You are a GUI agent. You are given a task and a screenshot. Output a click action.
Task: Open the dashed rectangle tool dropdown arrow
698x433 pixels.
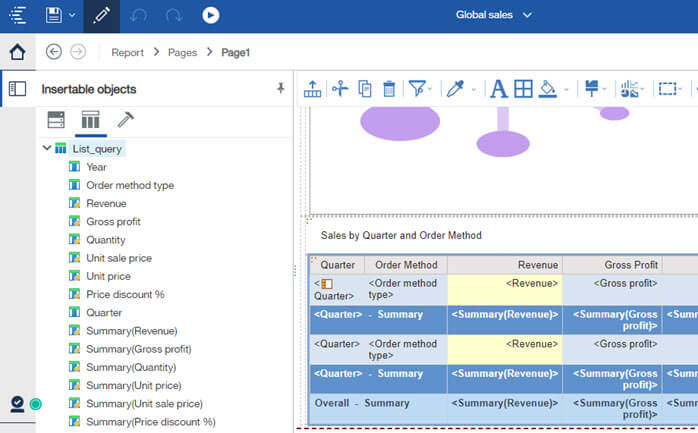pos(680,89)
